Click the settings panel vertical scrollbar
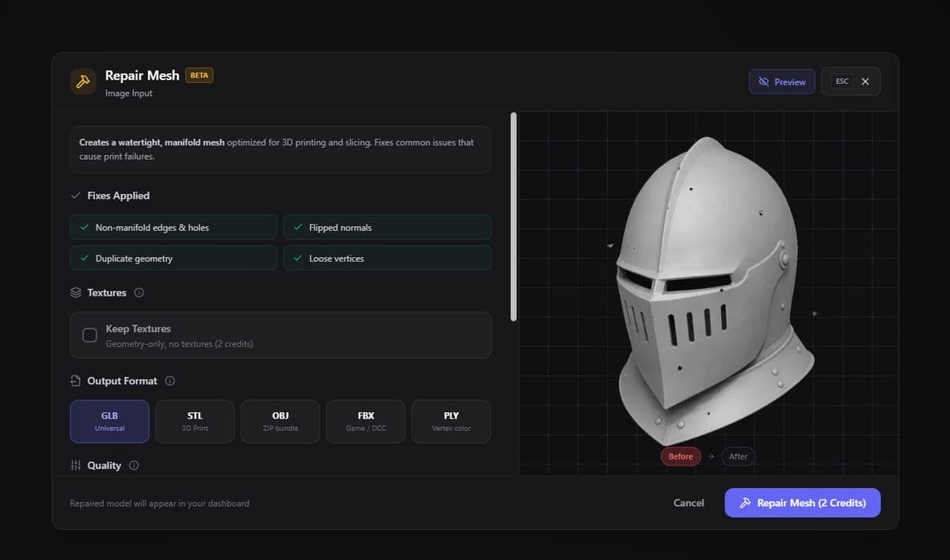The width and height of the screenshot is (950, 560). click(514, 217)
